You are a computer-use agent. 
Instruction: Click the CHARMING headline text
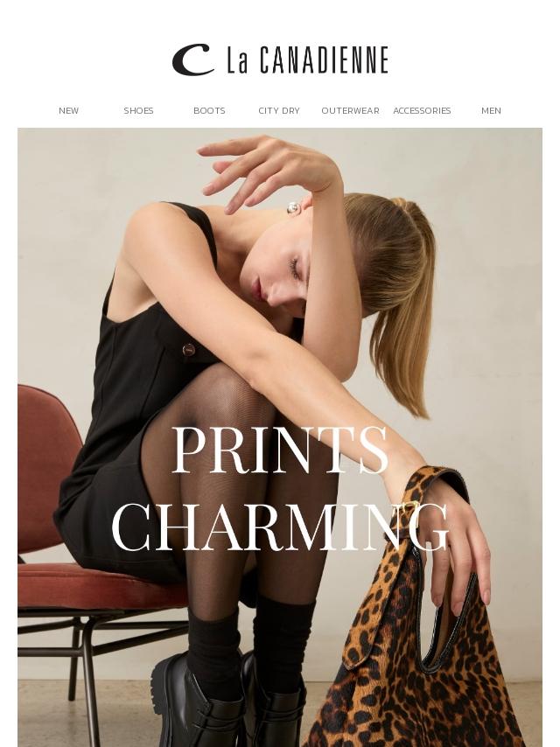click(280, 527)
